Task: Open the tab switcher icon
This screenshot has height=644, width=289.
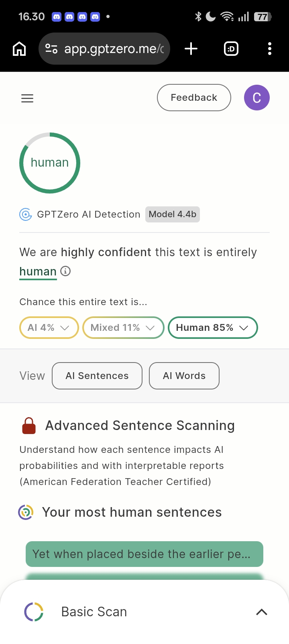Action: [231, 49]
